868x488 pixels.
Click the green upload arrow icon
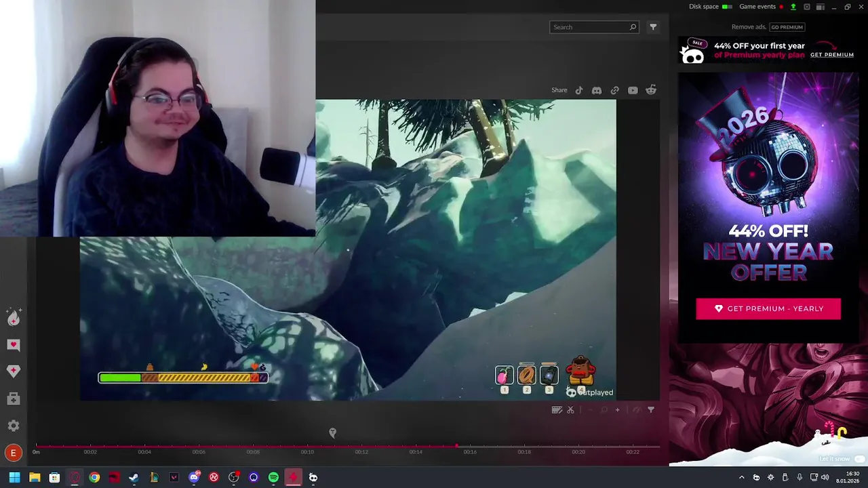coord(793,7)
